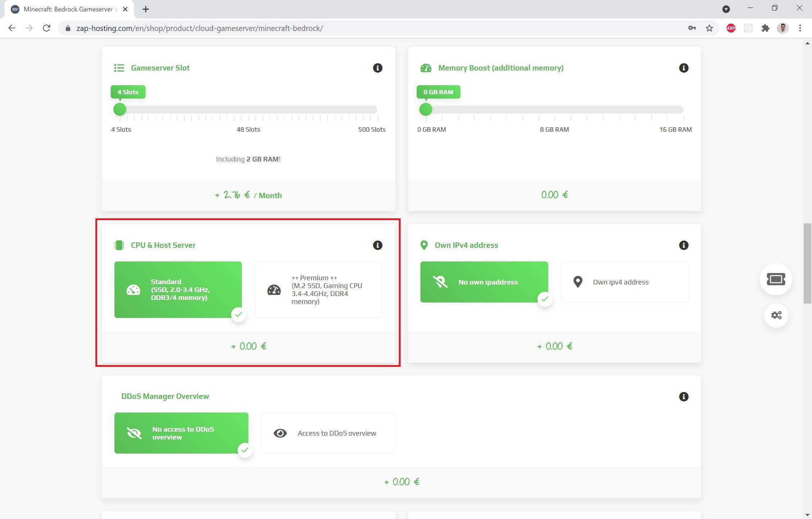
Task: Click the CPU chip icon
Action: [119, 245]
